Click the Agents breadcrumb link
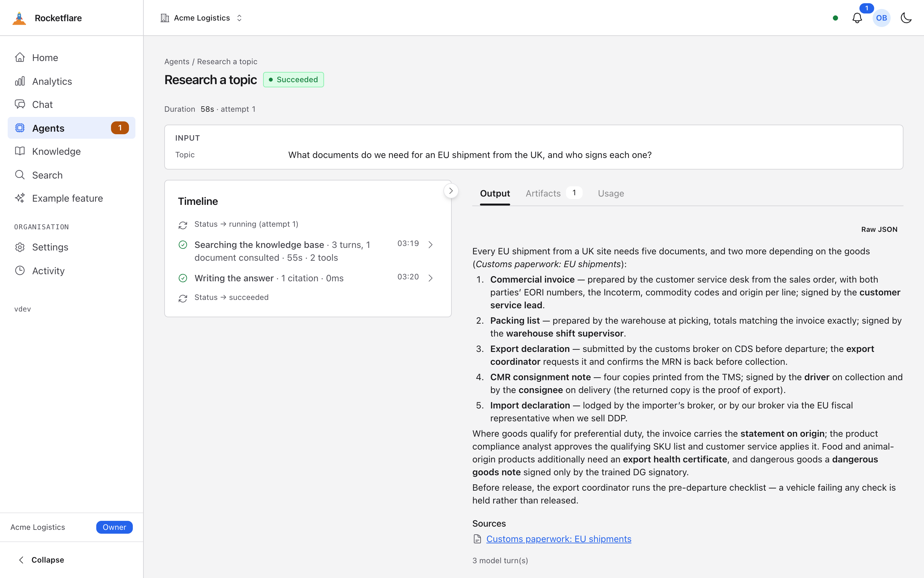924x578 pixels. pyautogui.click(x=177, y=62)
